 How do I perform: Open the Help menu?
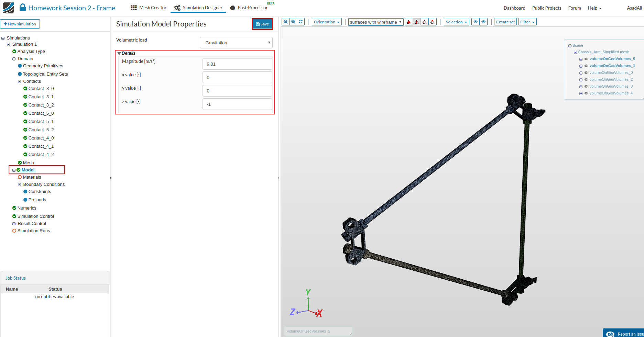[x=595, y=8]
